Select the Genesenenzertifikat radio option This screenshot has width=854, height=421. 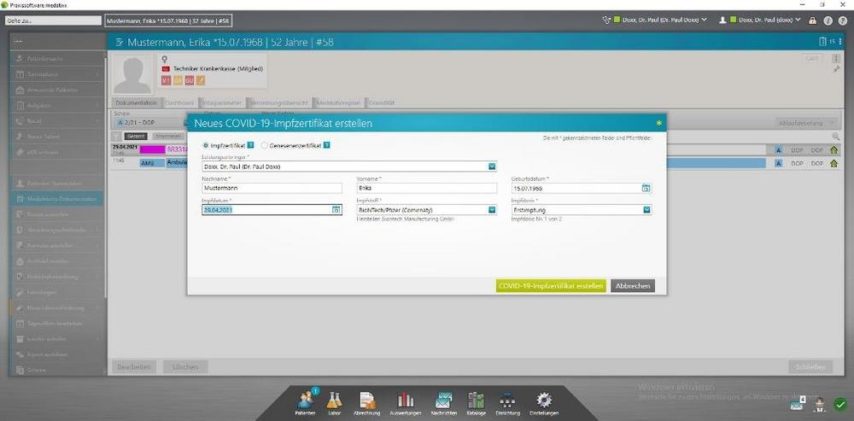click(x=264, y=145)
